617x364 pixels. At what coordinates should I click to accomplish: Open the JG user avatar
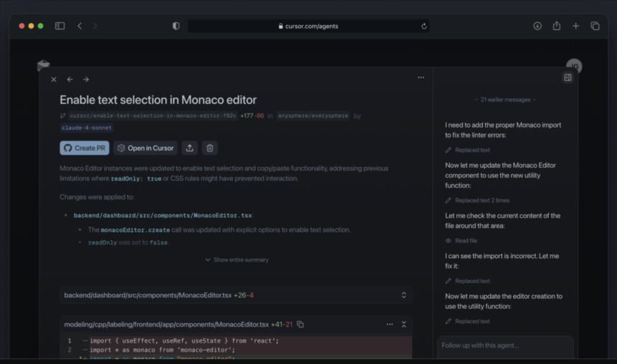click(x=574, y=66)
